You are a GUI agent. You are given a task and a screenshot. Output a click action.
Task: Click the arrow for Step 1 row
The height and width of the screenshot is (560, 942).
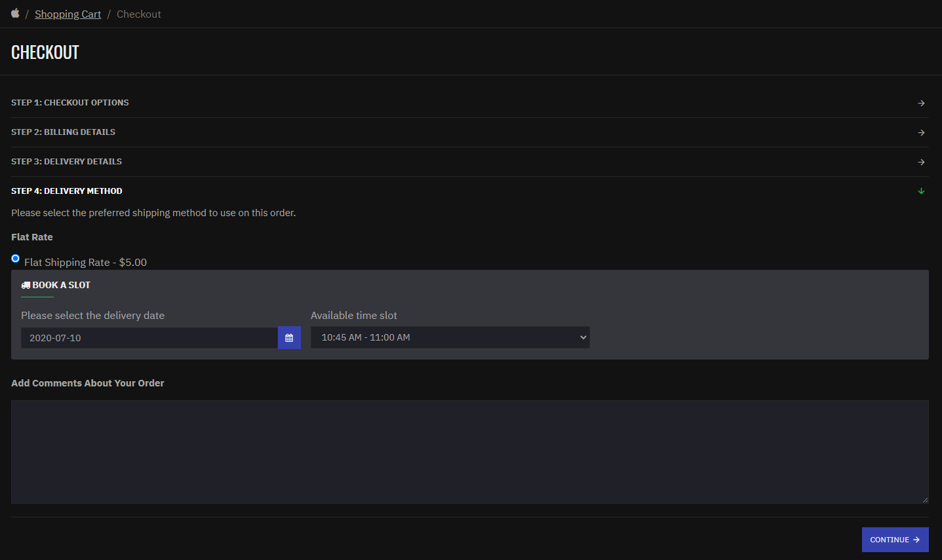coord(921,103)
